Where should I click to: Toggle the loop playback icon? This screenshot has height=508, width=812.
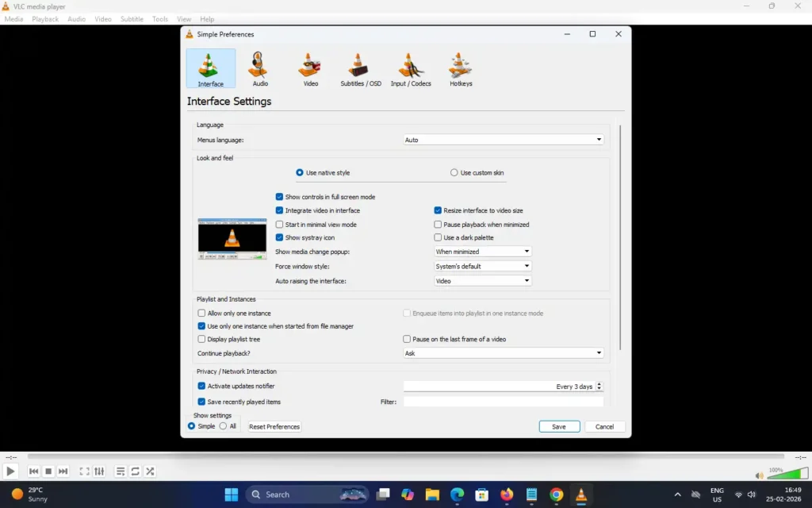point(134,471)
